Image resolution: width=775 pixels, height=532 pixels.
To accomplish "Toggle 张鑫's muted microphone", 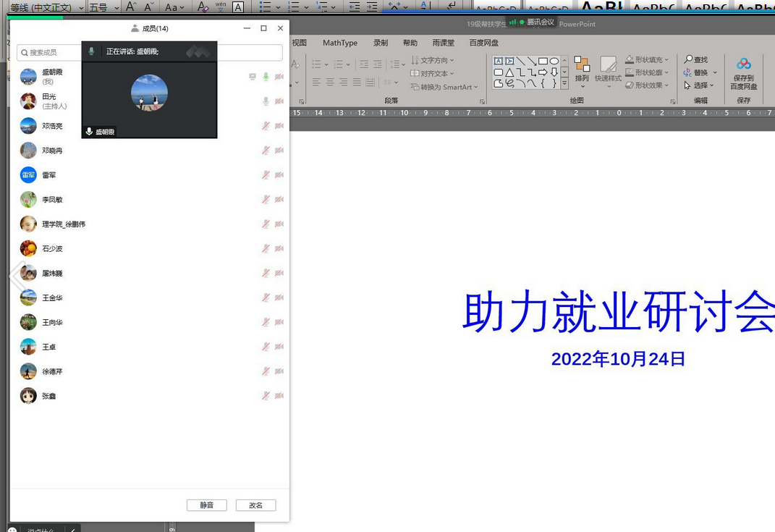I will click(266, 396).
